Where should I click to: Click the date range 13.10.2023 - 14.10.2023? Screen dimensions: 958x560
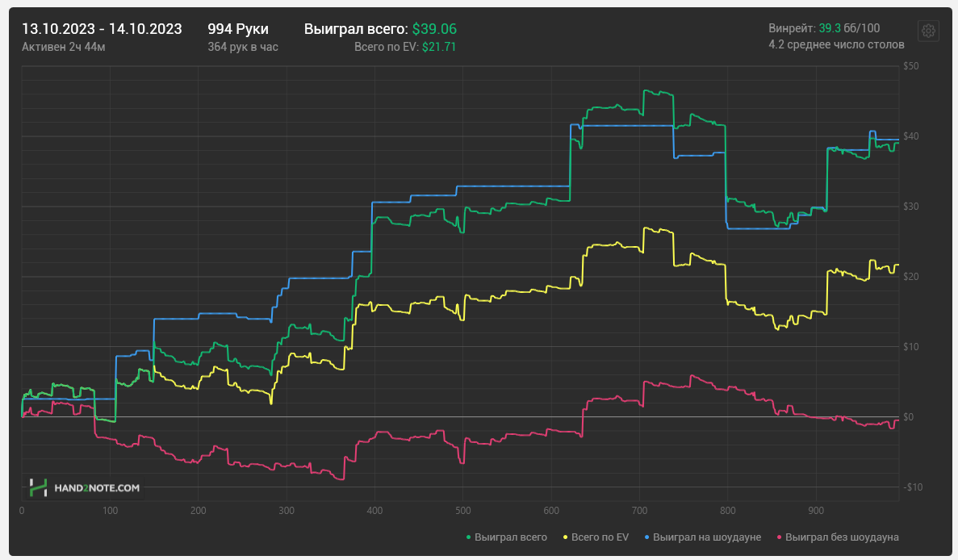[102, 29]
